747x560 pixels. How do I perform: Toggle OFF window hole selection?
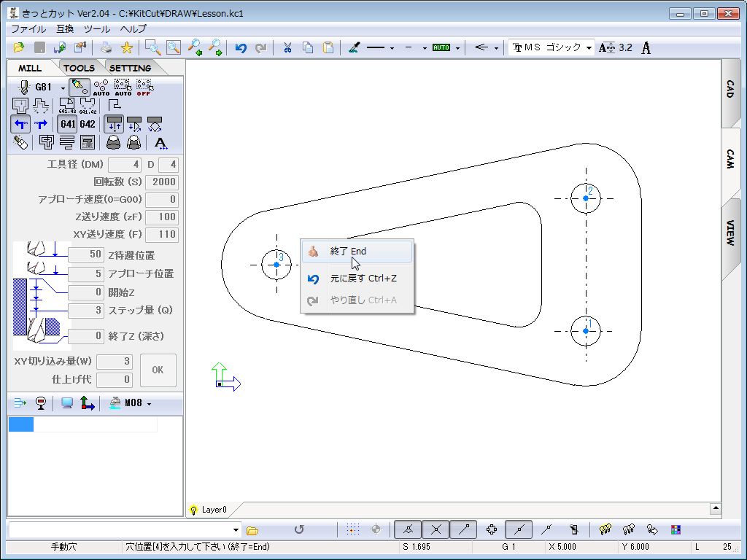(x=145, y=87)
